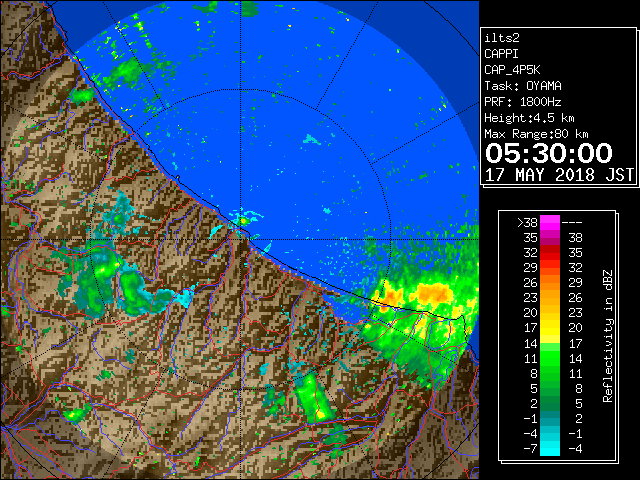Select the '-7' legend value
The image size is (640, 480).
(x=530, y=449)
